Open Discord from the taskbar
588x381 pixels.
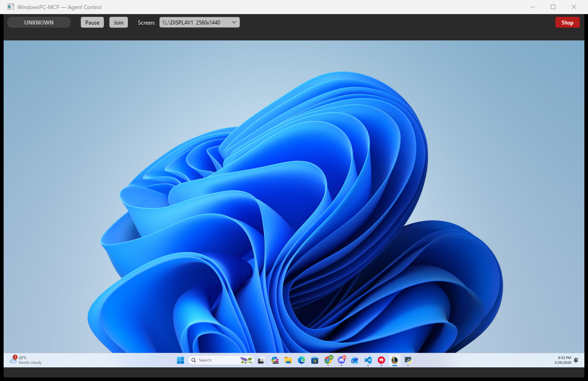point(341,360)
